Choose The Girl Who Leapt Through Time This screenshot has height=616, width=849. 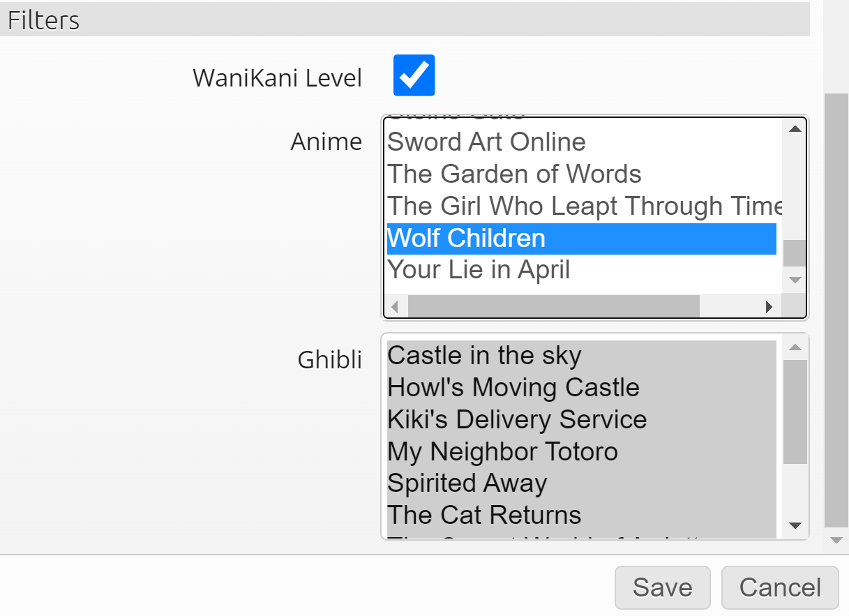tap(581, 206)
